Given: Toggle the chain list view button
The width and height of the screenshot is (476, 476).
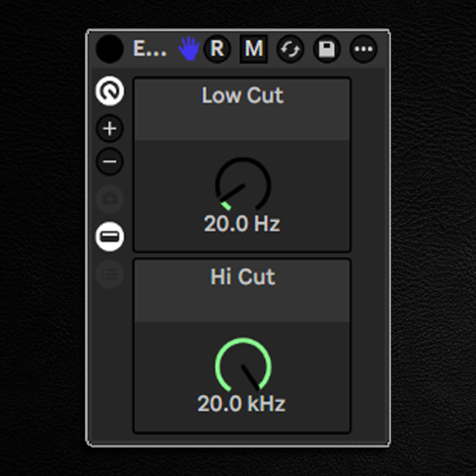Looking at the screenshot, I should [109, 236].
